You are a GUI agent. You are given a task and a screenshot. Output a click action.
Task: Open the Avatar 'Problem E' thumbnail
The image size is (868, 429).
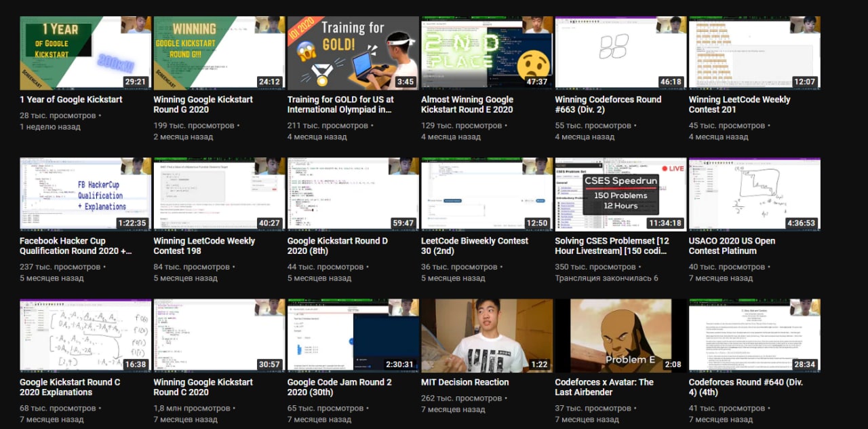tap(620, 335)
